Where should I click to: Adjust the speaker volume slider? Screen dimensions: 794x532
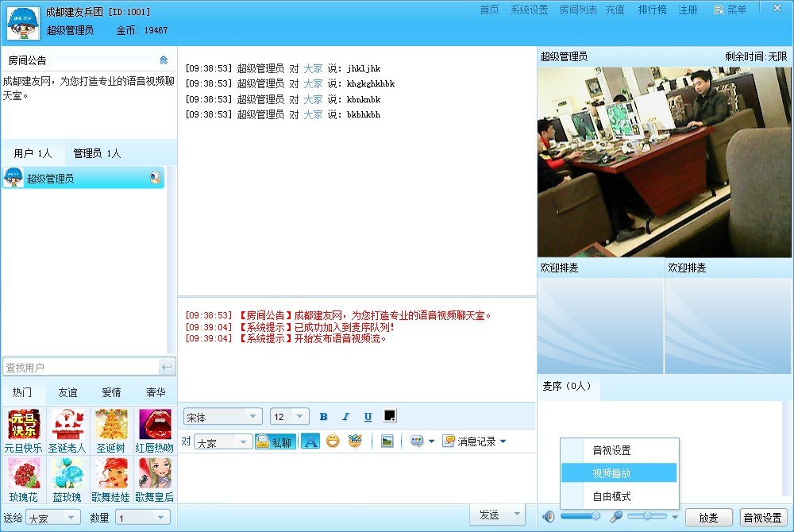coord(580,516)
